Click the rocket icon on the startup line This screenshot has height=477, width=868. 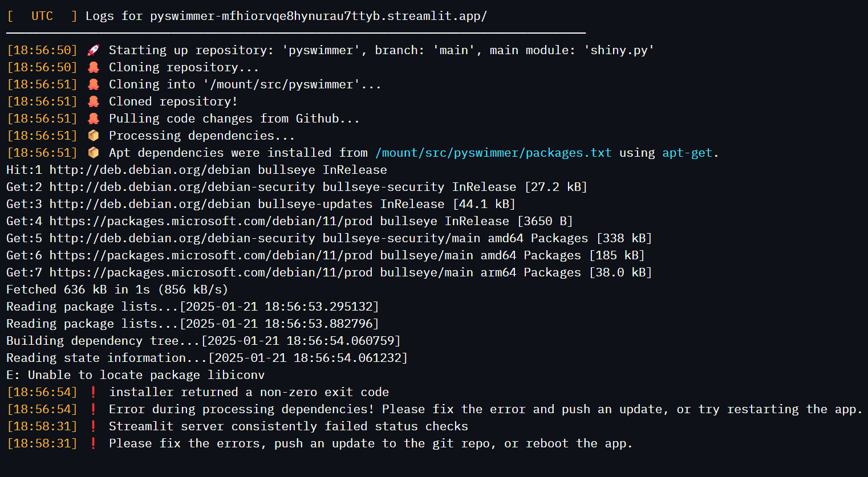(94, 50)
